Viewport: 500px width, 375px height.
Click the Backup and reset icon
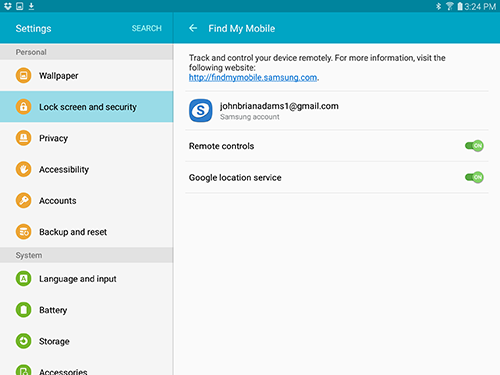pos(23,232)
